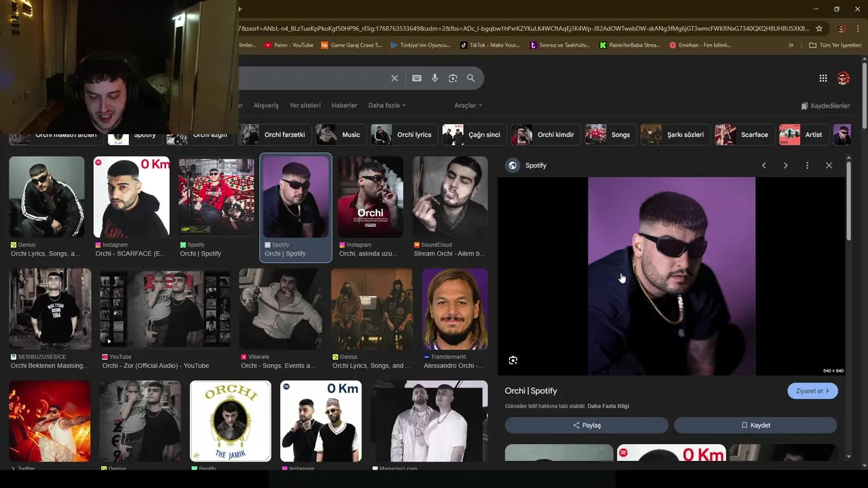
Task: Open the PainkillerBaba Stream bookmark
Action: [x=630, y=45]
